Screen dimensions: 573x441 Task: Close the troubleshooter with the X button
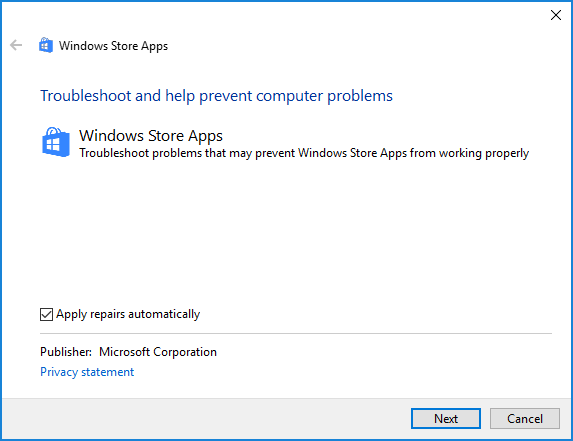pos(556,15)
